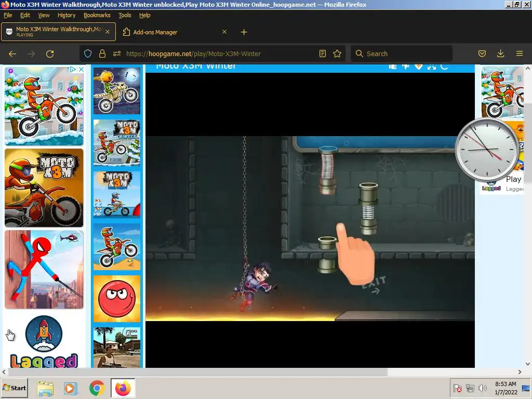This screenshot has height=399, width=532.
Task: Open the Edit menu
Action: 25,15
